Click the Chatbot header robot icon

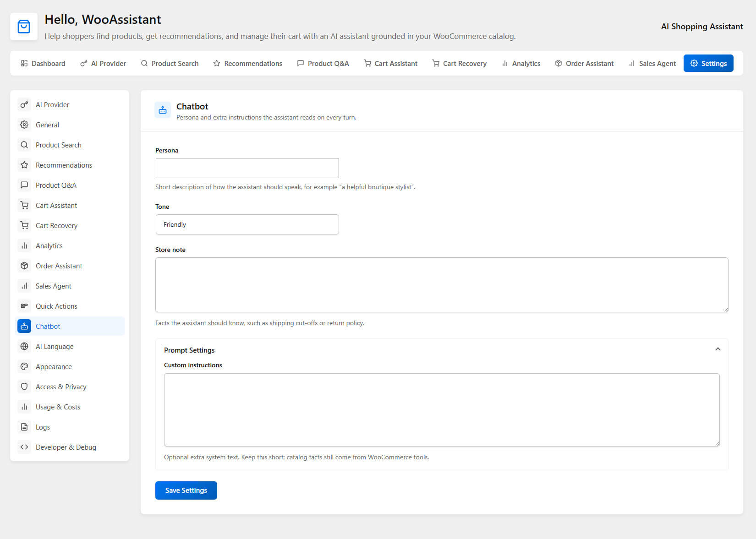163,110
